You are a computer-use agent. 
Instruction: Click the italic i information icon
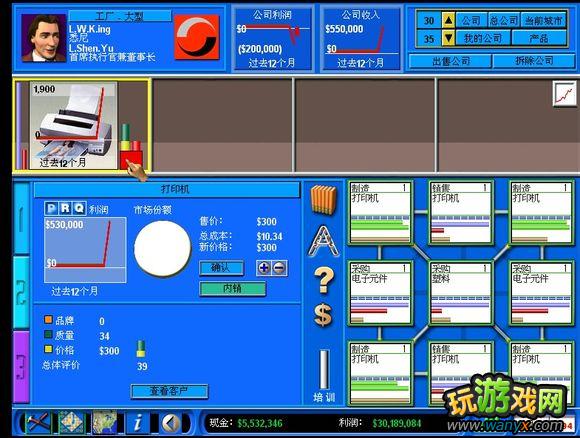click(138, 422)
